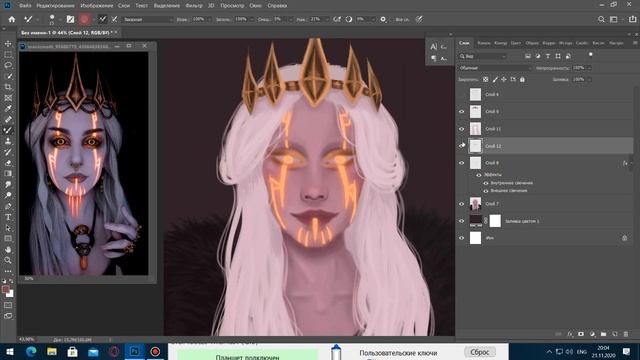
Task: Click the Add layer style fx icon
Action: pos(570,334)
